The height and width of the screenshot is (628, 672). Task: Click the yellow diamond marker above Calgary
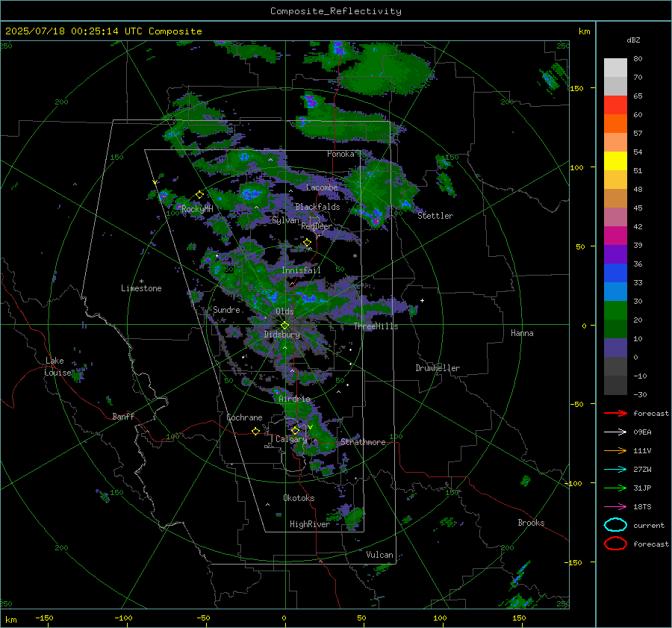pos(295,430)
